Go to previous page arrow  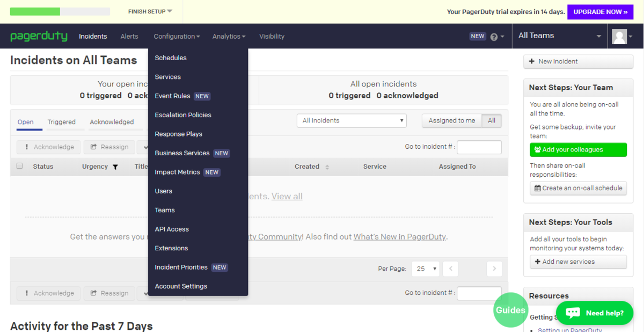451,269
